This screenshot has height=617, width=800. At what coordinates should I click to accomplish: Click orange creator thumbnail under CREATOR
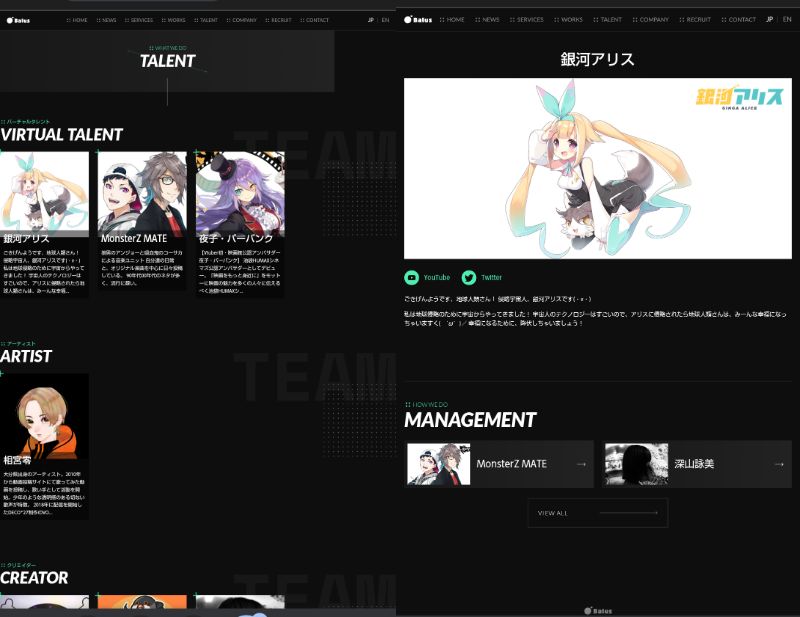[142, 602]
